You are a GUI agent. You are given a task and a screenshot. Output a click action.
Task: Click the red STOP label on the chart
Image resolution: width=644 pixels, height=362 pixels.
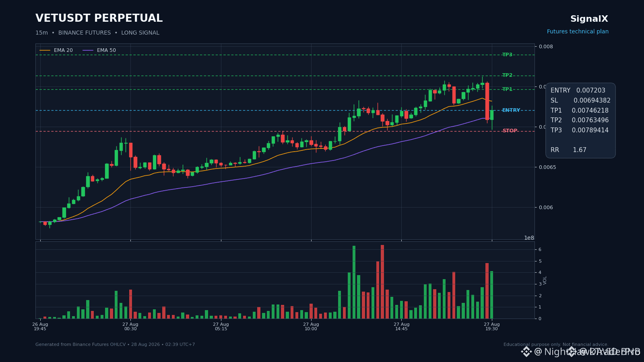[510, 131]
